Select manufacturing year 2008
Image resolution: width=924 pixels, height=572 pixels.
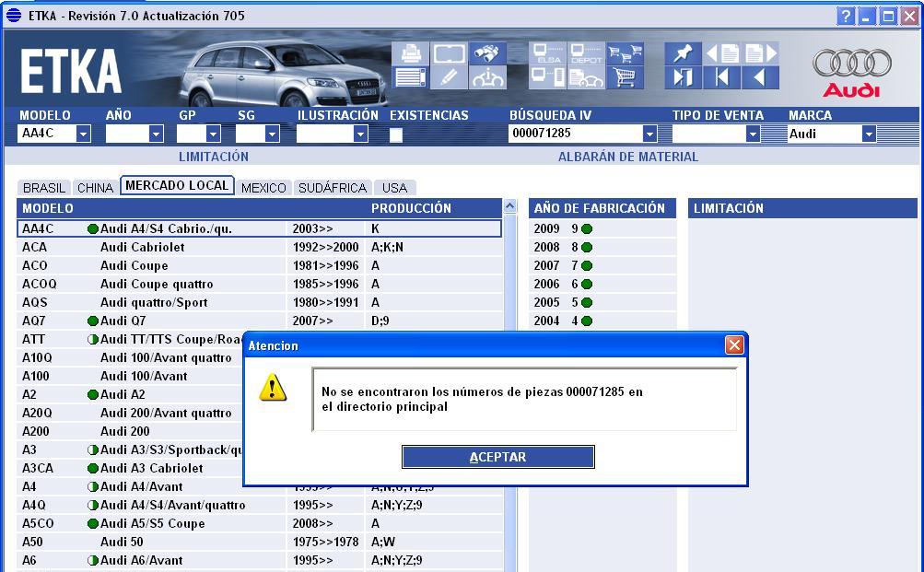(x=602, y=248)
